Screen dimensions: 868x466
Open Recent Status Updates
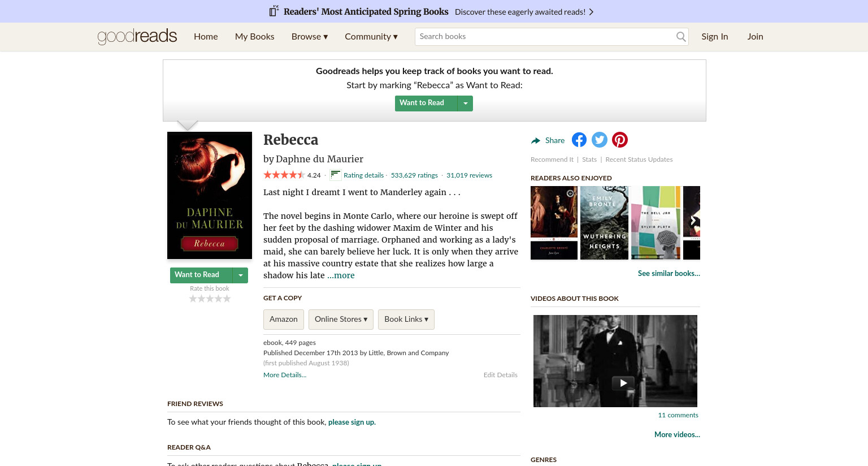click(x=639, y=159)
